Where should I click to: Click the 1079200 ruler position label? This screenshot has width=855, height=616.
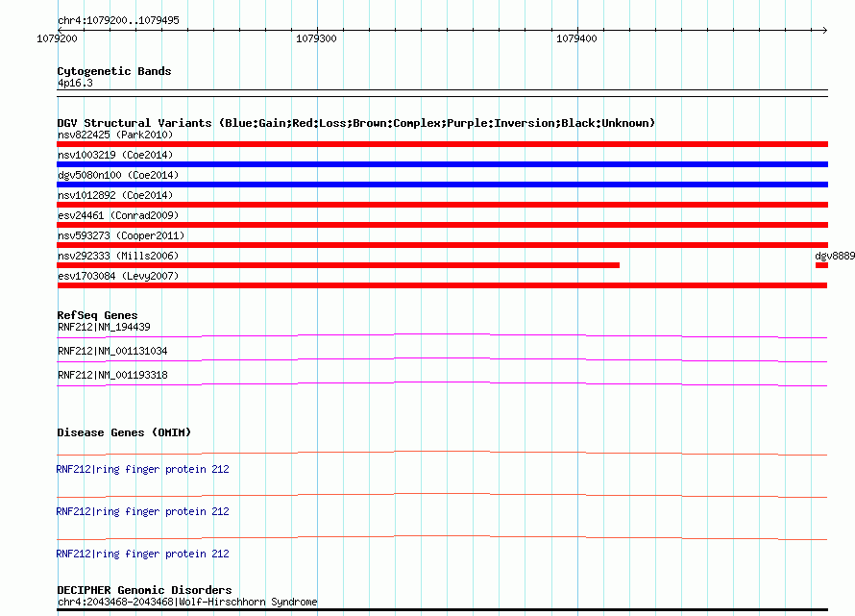(57, 38)
